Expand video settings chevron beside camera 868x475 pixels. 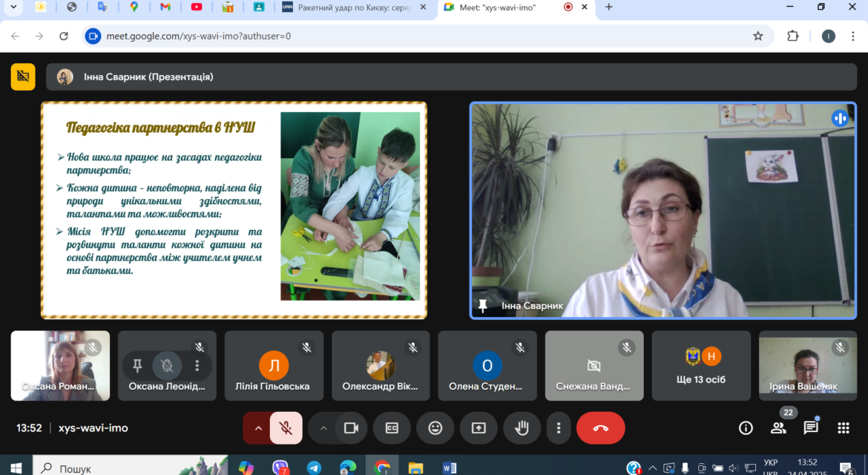point(323,428)
